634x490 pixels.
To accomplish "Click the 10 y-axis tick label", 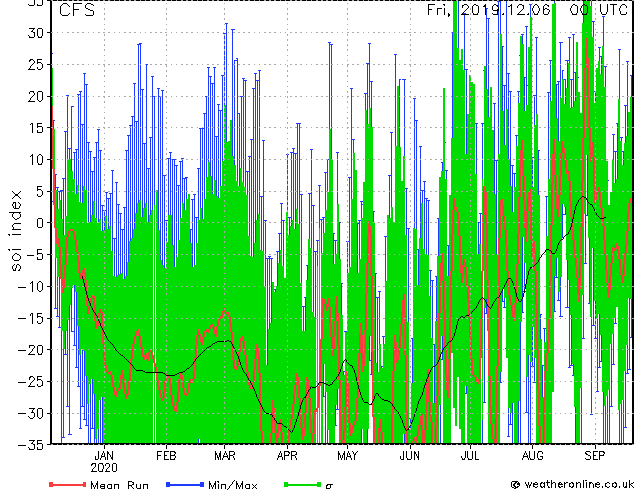I will pos(36,160).
